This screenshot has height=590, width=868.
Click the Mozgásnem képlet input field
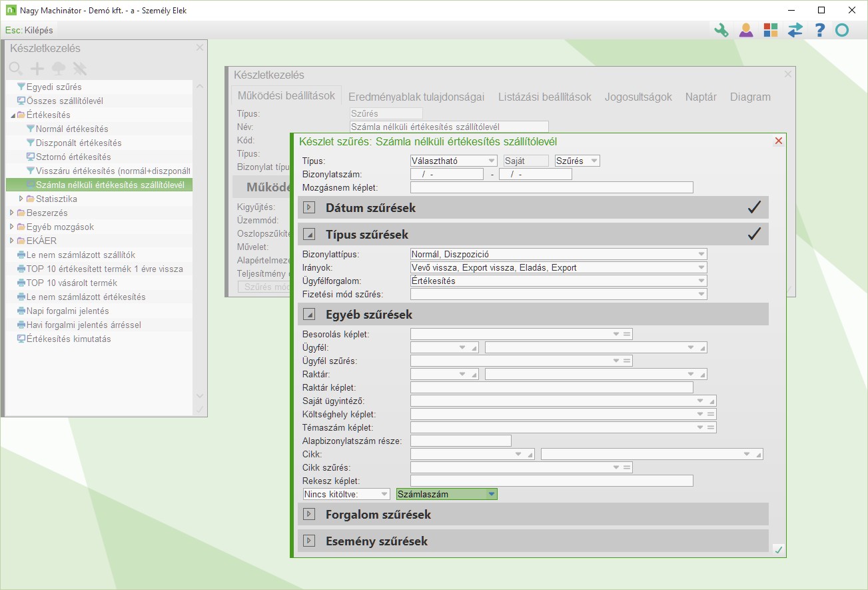point(552,187)
